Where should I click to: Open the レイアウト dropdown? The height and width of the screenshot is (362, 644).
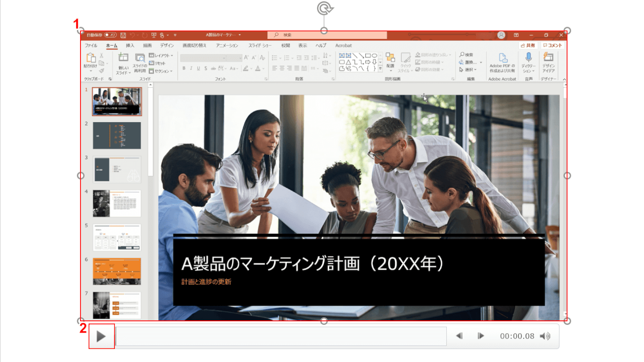[x=161, y=56]
